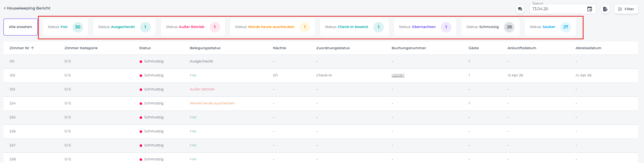Viewport: 644px width, 163px height.
Task: Click the count badge 28 for Schmutzig
Action: click(x=509, y=27)
